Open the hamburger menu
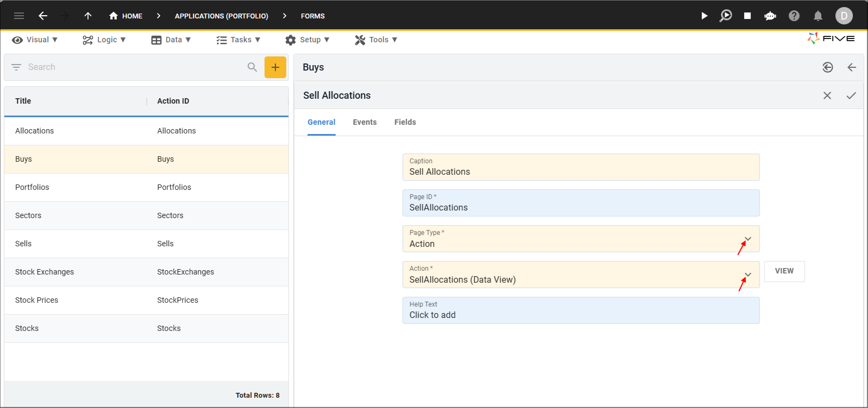Screen dimensions: 868x408 (19, 16)
